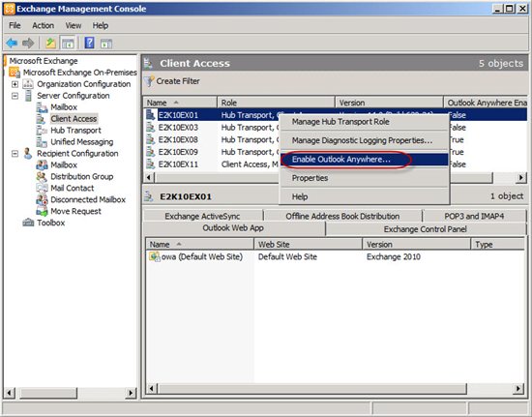Click the Hub Transport tree node icon
The height and width of the screenshot is (417, 532).
point(42,131)
